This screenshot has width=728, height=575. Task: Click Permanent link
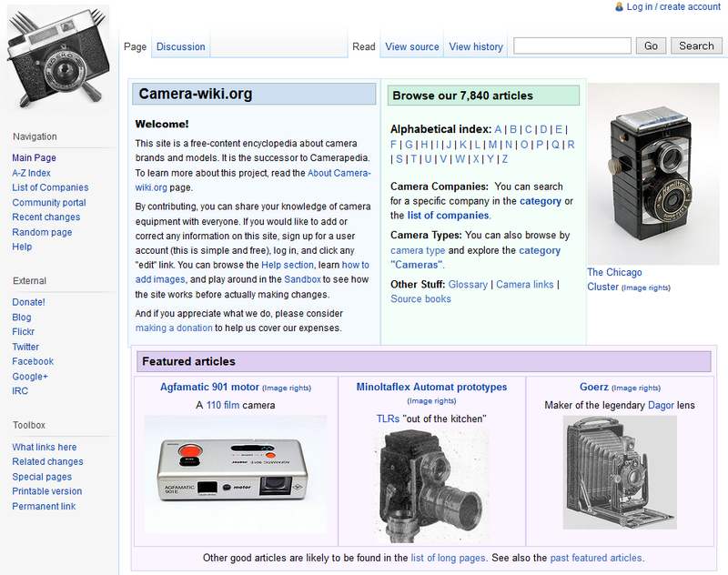44,507
